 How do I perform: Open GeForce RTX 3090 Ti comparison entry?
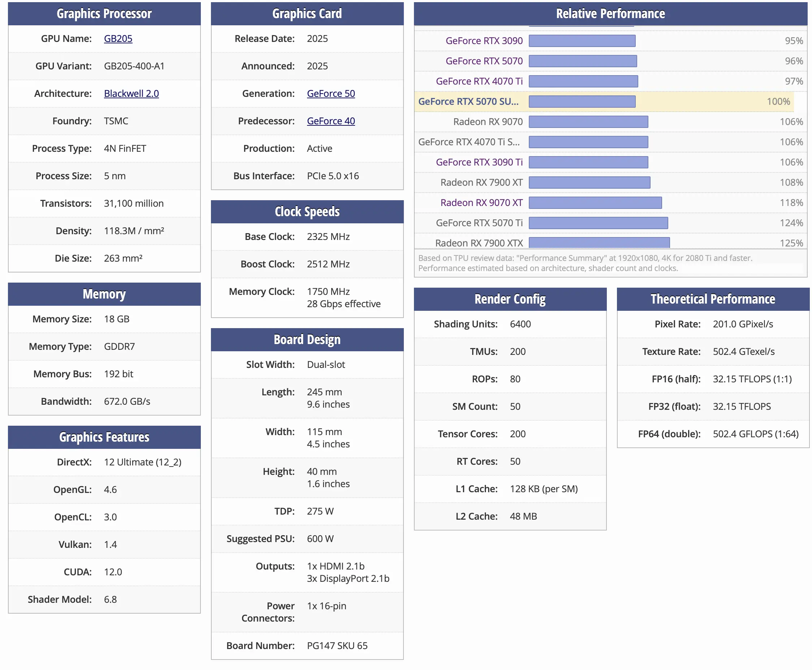479,162
